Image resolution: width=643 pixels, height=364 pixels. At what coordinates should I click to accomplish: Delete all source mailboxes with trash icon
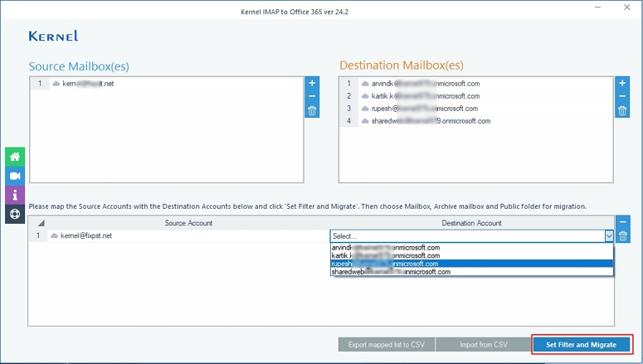coord(312,110)
